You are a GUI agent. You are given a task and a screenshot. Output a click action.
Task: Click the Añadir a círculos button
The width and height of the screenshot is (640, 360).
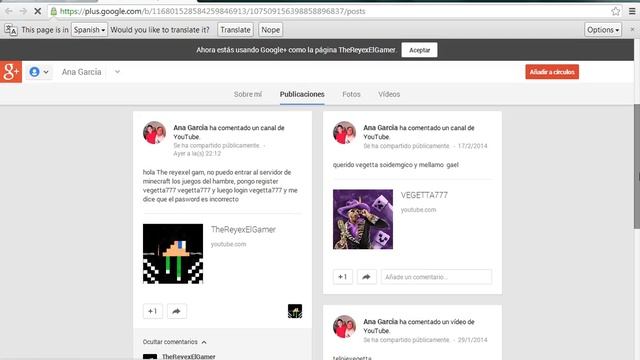(x=552, y=72)
